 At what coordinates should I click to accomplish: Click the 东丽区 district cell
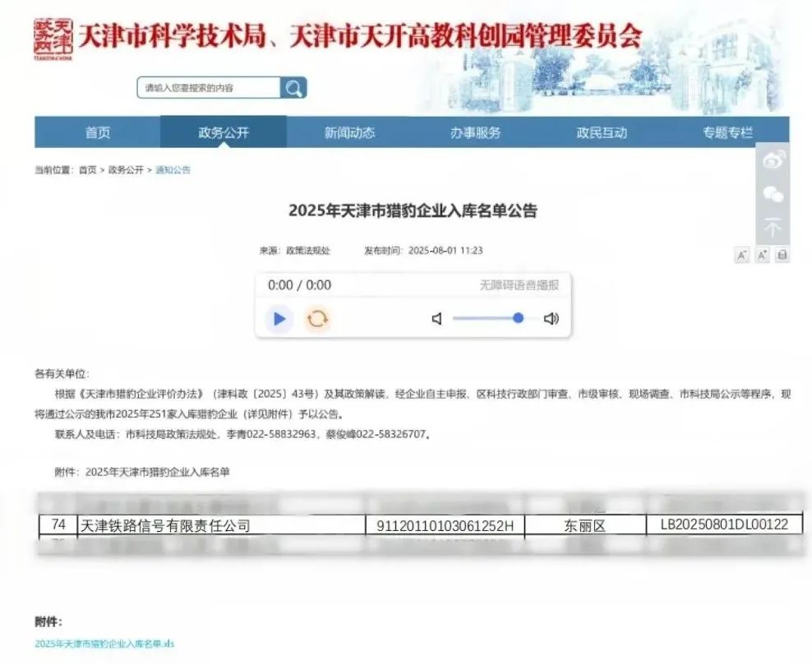click(x=584, y=526)
